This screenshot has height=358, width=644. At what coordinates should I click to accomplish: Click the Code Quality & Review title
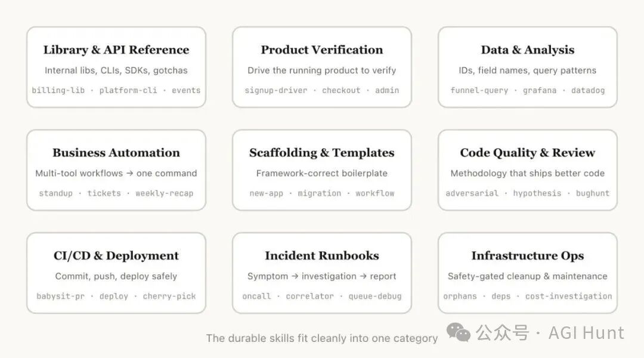point(528,153)
